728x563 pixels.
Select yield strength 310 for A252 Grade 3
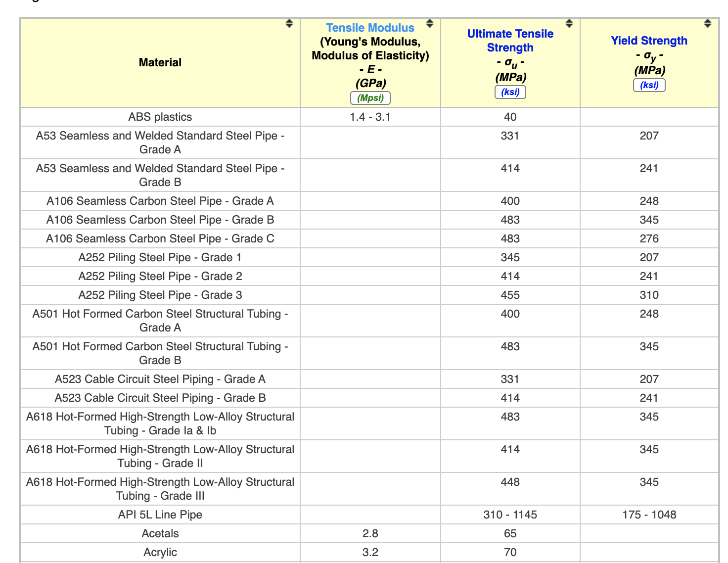pos(649,295)
